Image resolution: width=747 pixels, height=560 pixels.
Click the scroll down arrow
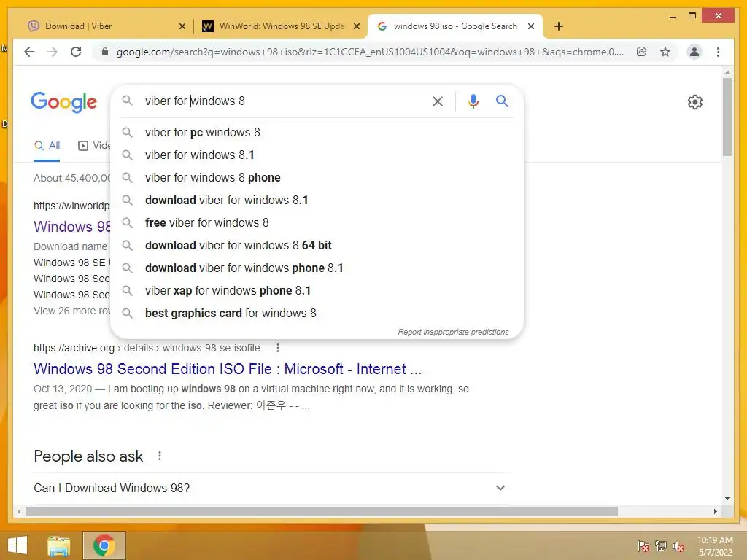click(x=727, y=499)
